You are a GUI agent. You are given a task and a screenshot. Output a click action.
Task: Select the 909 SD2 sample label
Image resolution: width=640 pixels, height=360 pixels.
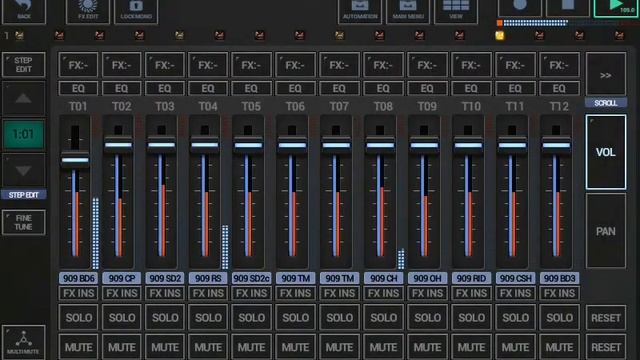pos(165,278)
